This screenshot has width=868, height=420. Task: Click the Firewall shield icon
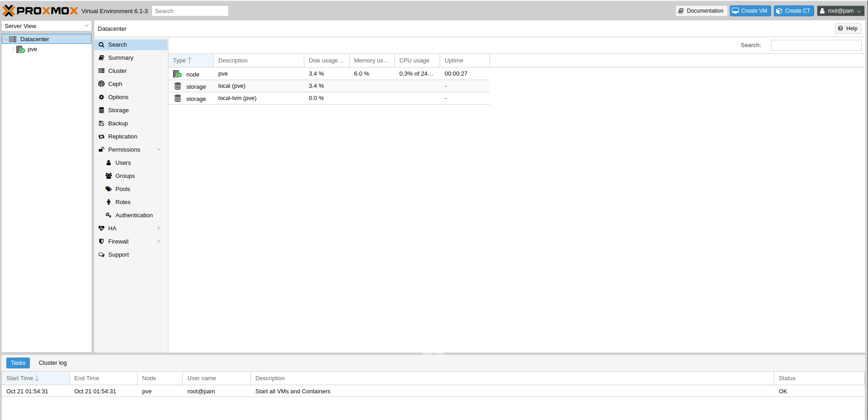pos(101,242)
